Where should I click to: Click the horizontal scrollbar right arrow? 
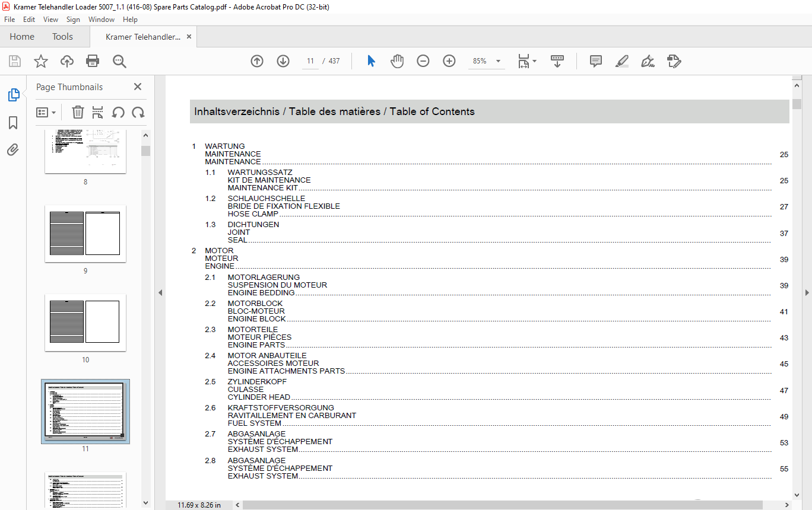[x=787, y=505]
